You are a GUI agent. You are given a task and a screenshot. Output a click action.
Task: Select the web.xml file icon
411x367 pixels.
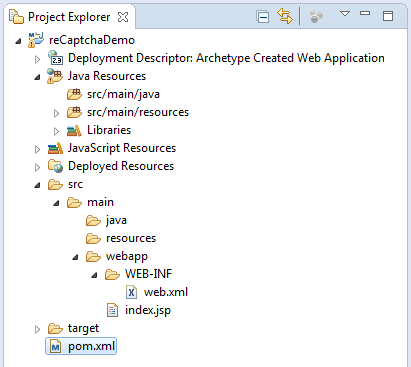click(x=131, y=292)
